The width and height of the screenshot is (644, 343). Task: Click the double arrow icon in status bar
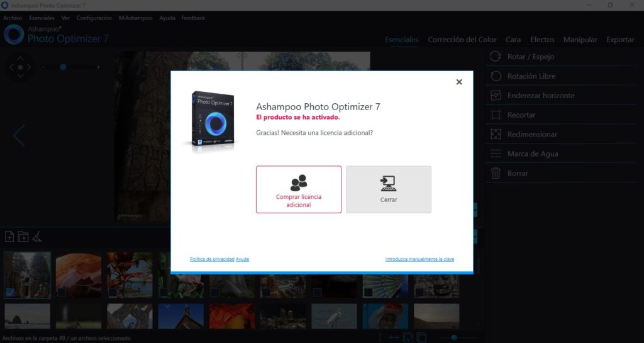(x=394, y=338)
